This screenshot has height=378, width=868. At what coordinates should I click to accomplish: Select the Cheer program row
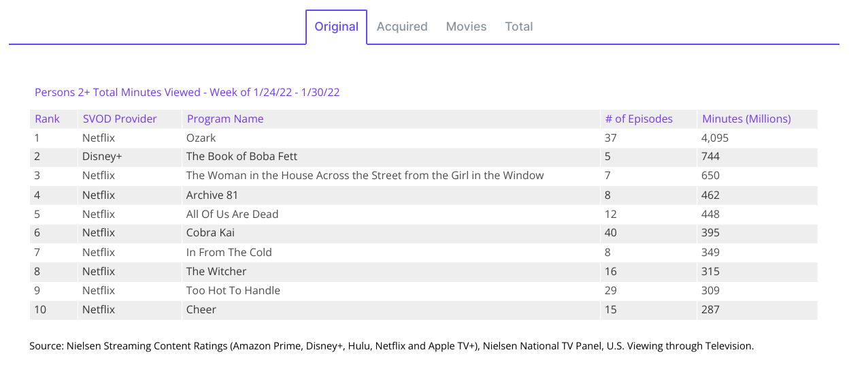point(201,309)
